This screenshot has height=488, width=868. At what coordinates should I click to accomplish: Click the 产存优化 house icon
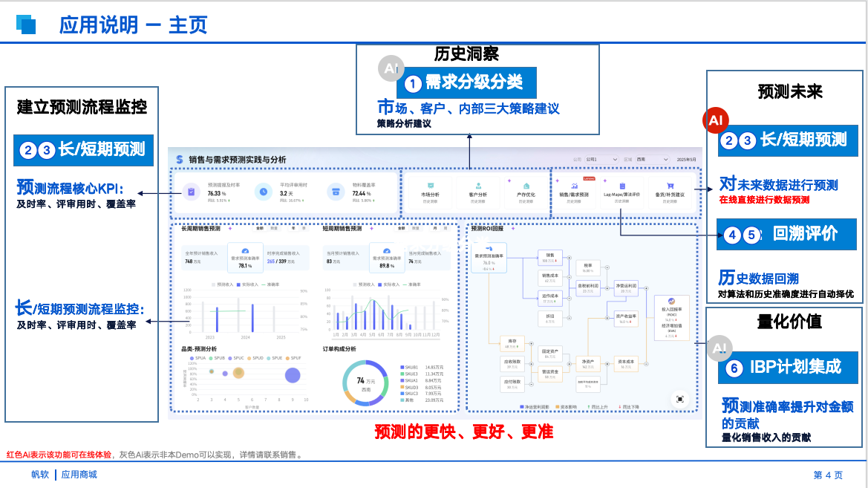[526, 186]
